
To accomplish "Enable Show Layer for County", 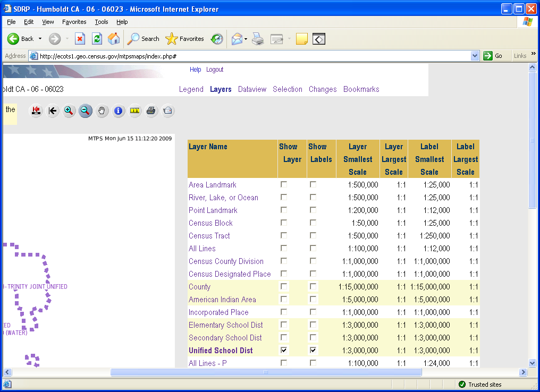I will pyautogui.click(x=284, y=287).
